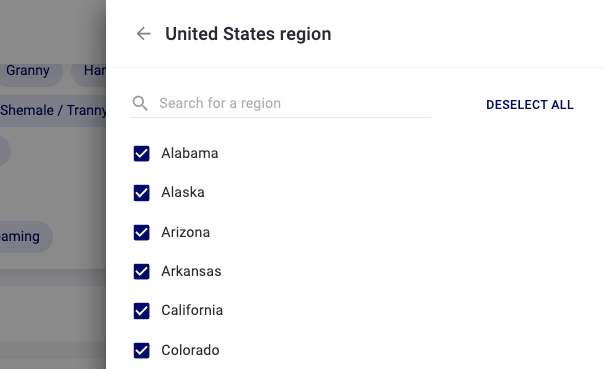Click the partially hidden Har chip

89,70
